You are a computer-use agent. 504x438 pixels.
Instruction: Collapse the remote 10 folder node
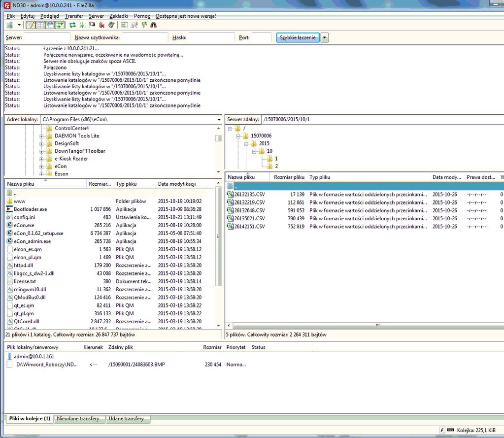[x=254, y=151]
